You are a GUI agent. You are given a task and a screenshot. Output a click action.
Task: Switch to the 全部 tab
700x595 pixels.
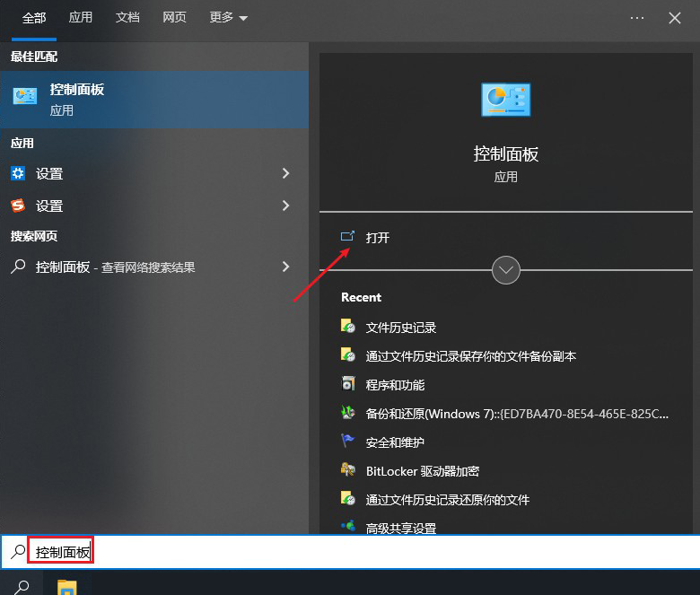coord(34,18)
